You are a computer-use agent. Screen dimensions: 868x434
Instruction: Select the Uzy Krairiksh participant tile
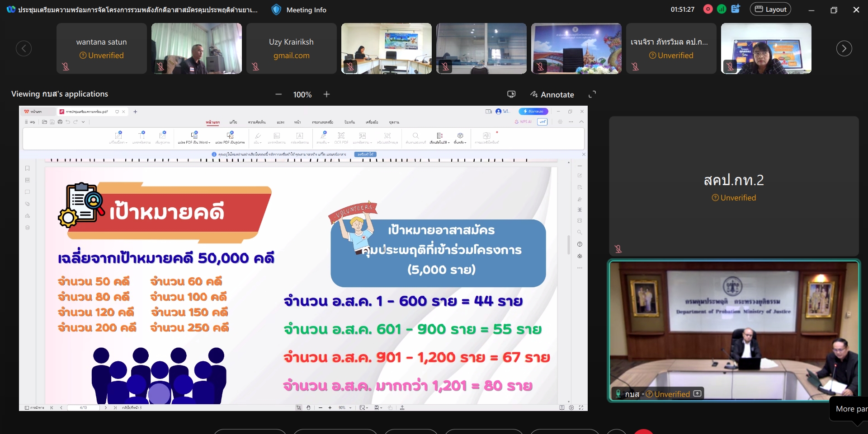tap(292, 48)
